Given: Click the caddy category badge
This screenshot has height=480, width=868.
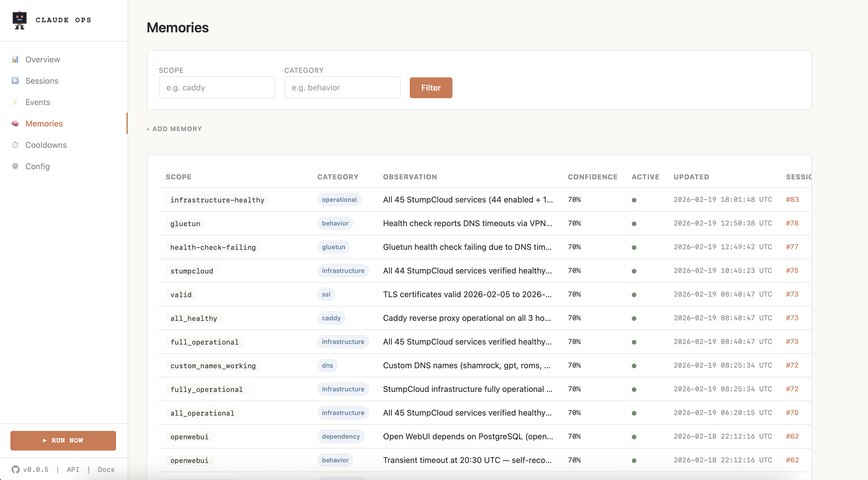Looking at the screenshot, I should 331,318.
